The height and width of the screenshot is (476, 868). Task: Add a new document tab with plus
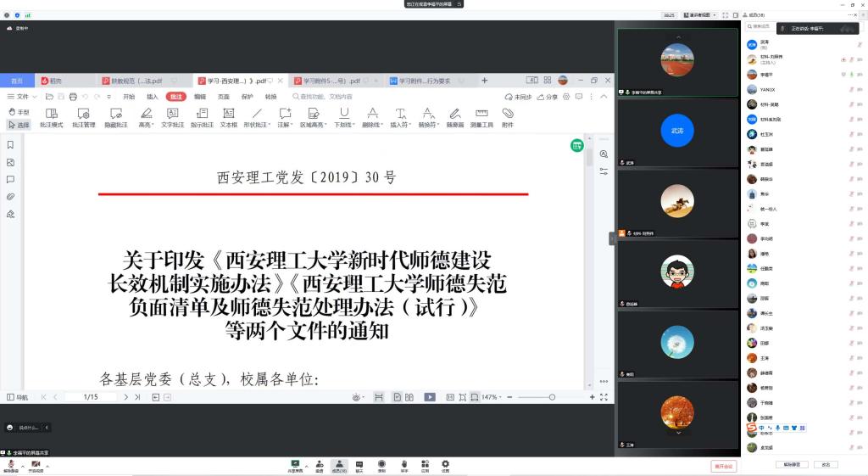484,81
